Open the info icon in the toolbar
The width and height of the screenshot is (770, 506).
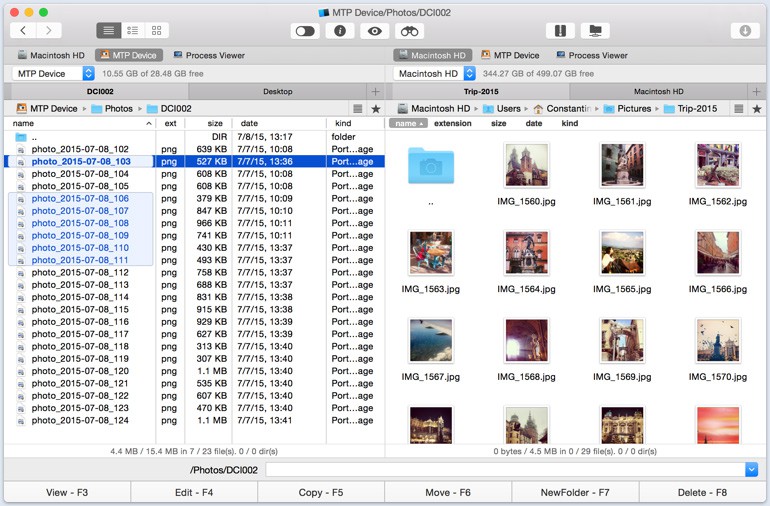coord(340,31)
